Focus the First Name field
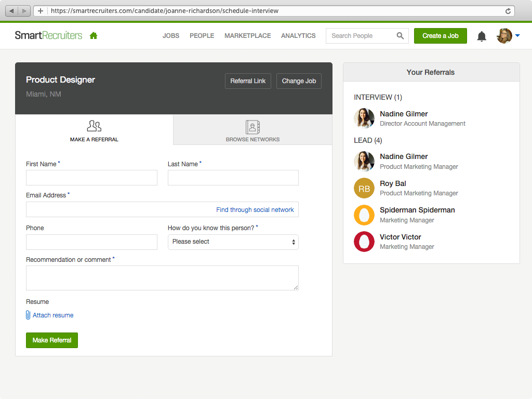The image size is (532, 399). tap(91, 178)
